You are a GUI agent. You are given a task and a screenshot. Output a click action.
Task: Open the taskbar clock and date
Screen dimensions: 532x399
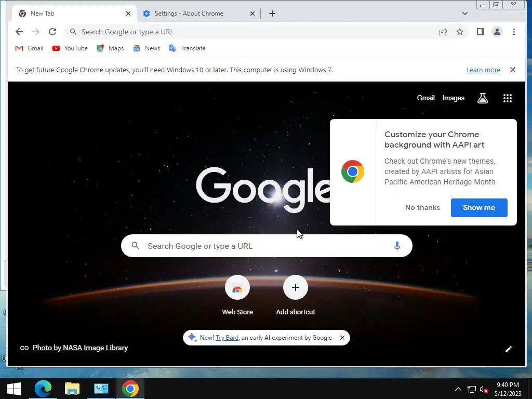[508, 389]
